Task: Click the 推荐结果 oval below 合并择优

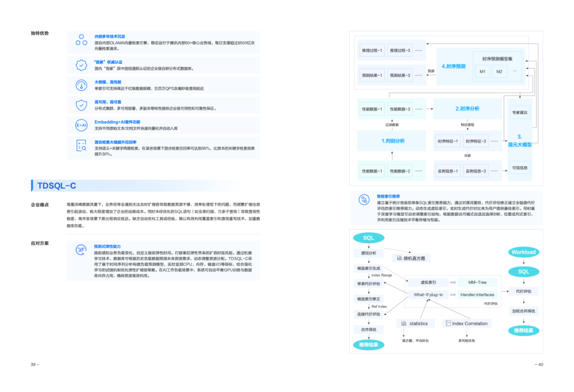Action: [369, 345]
